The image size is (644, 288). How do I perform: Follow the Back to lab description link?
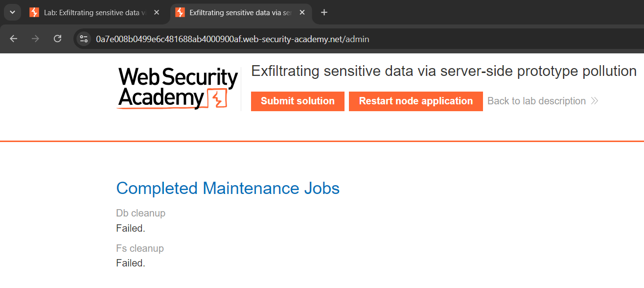pos(536,101)
